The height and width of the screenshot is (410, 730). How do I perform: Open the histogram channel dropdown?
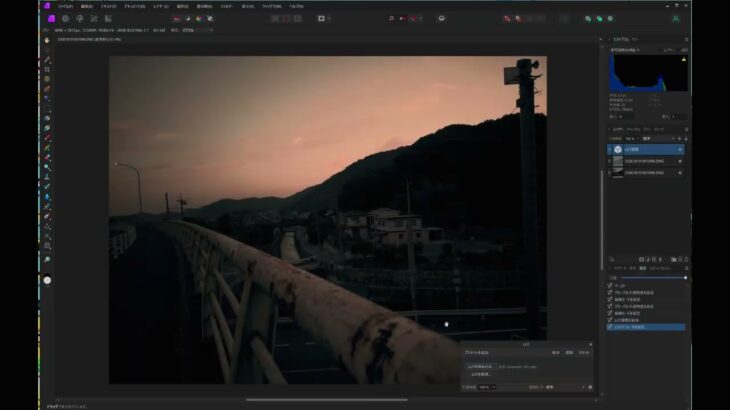point(625,50)
